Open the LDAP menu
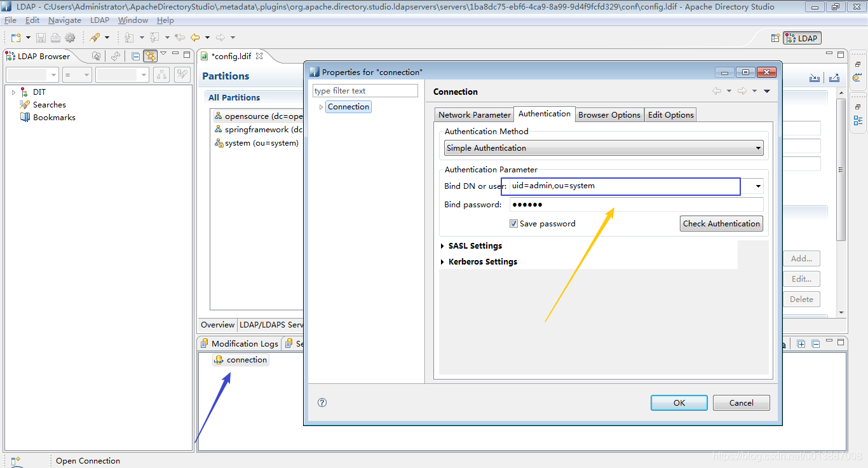 (100, 20)
